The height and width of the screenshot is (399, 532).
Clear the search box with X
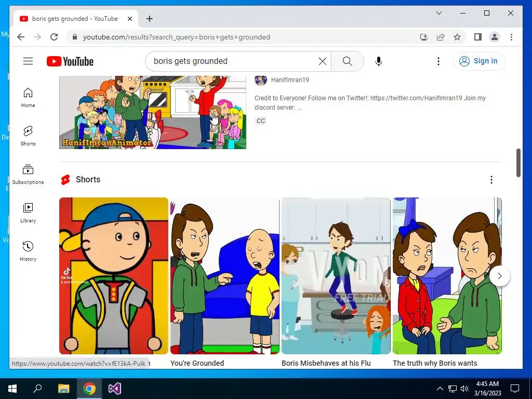click(322, 61)
